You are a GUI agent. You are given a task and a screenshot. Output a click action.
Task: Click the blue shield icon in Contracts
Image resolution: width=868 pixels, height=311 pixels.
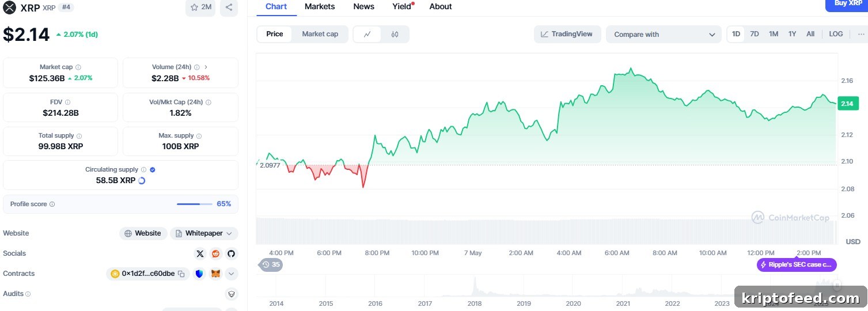tap(199, 274)
